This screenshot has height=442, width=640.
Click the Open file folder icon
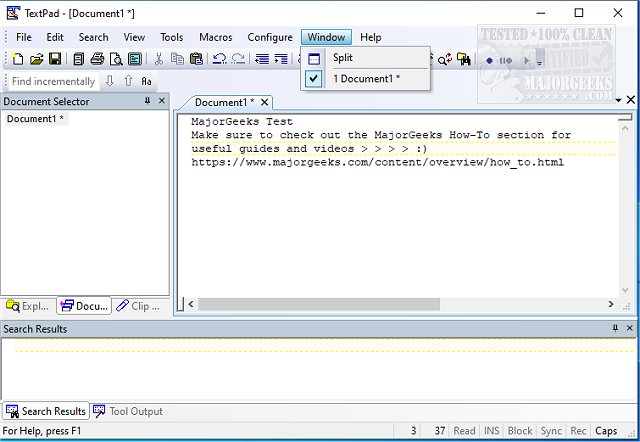pyautogui.click(x=36, y=60)
